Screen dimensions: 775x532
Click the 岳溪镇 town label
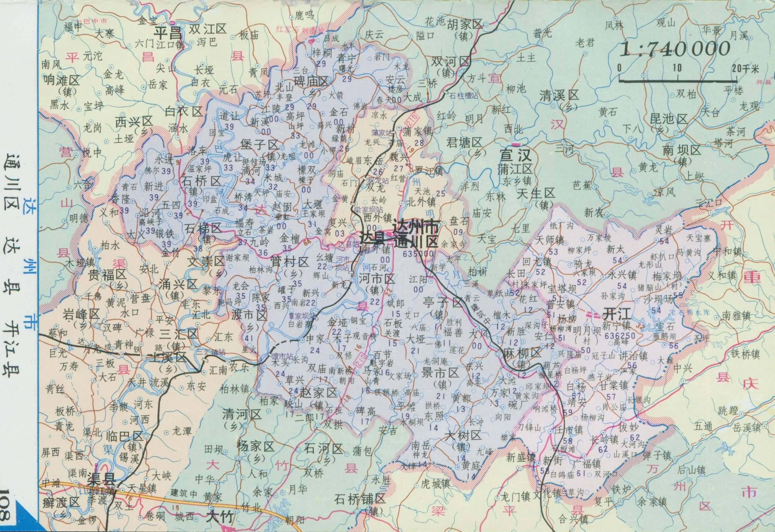click(747, 427)
